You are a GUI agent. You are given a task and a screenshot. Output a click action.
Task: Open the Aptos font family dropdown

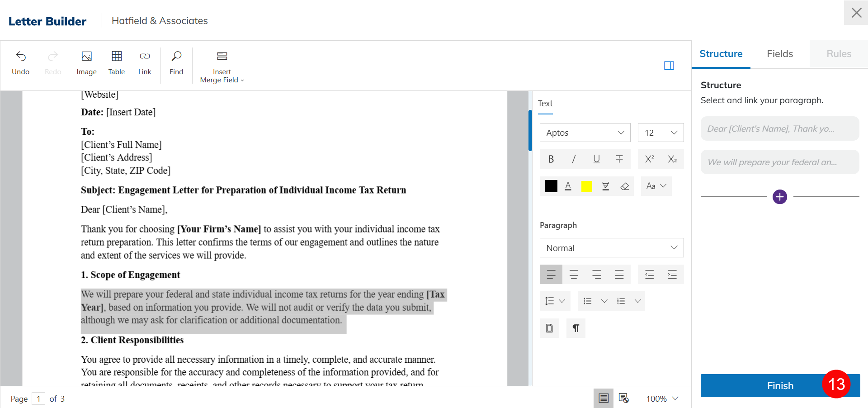(x=585, y=133)
